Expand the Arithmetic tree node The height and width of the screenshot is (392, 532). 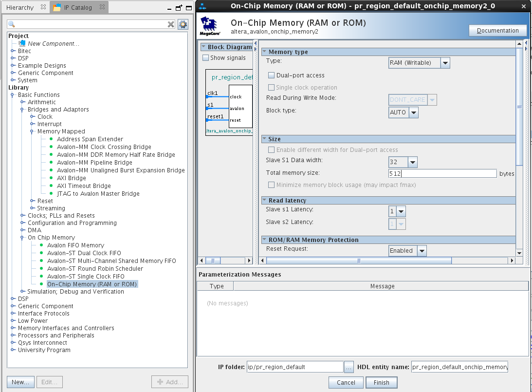(x=22, y=102)
